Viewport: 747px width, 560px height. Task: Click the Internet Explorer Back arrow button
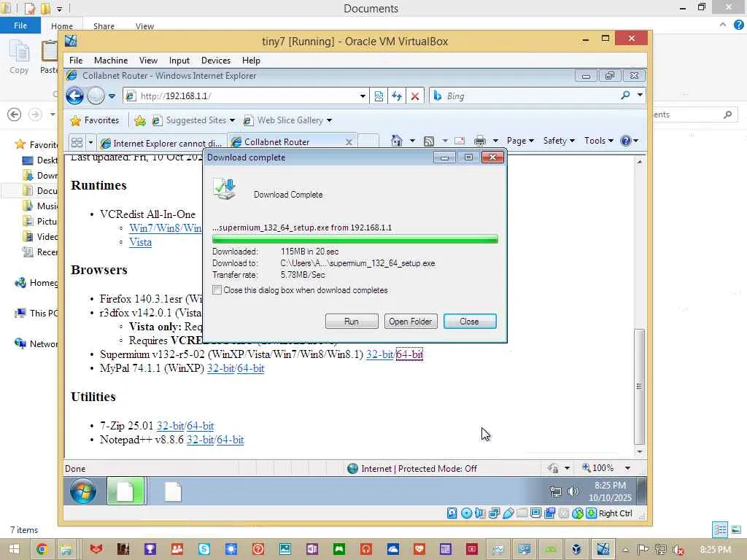pos(75,96)
